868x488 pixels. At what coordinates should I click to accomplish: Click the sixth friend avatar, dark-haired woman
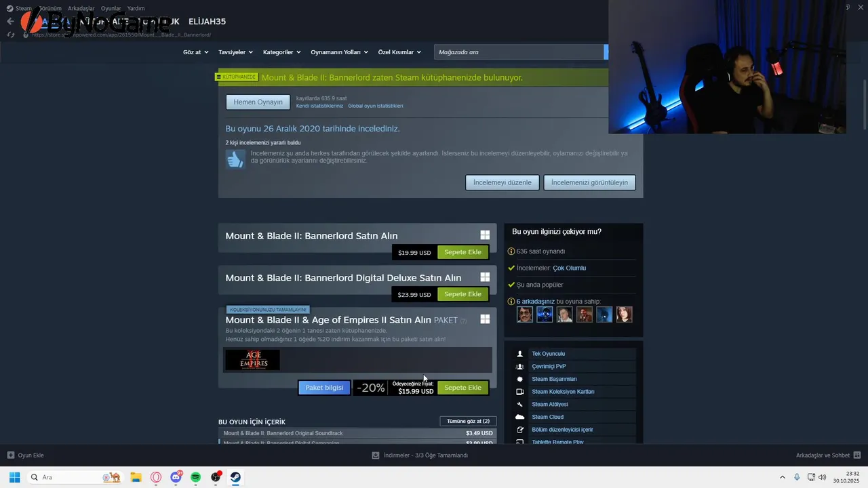coord(624,314)
